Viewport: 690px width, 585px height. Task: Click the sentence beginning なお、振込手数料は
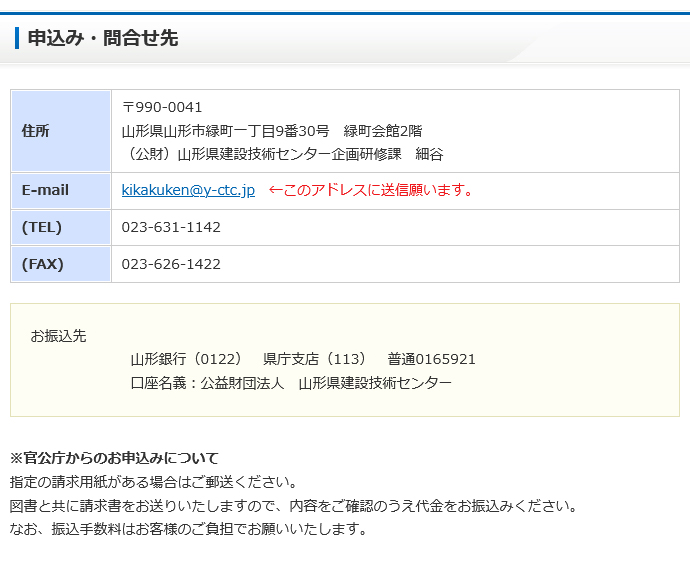[189, 529]
